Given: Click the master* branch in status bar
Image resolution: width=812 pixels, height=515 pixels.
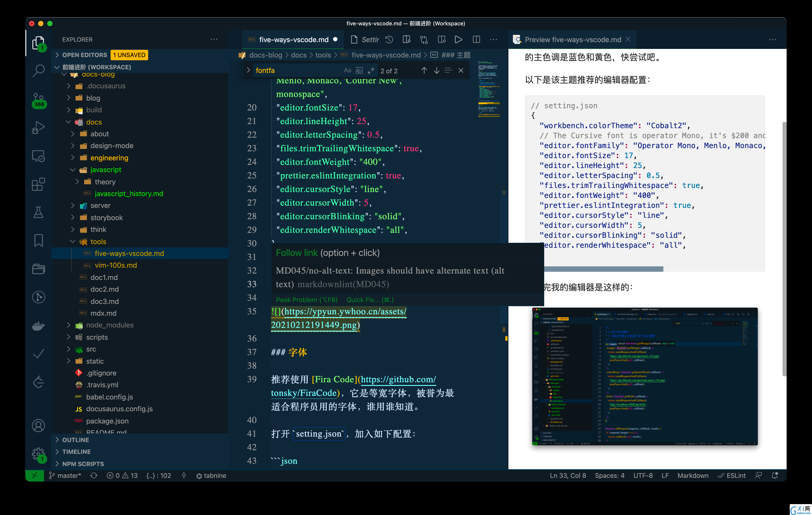Looking at the screenshot, I should click(65, 476).
